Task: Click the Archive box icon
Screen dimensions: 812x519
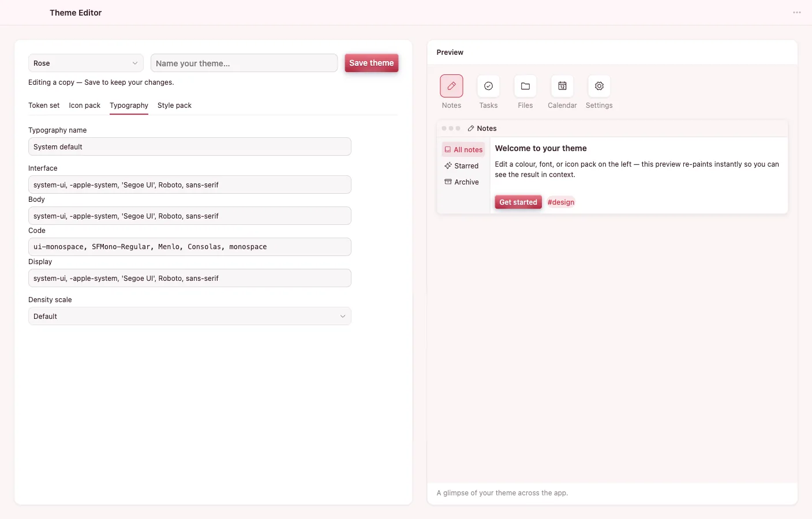Action: [448, 182]
